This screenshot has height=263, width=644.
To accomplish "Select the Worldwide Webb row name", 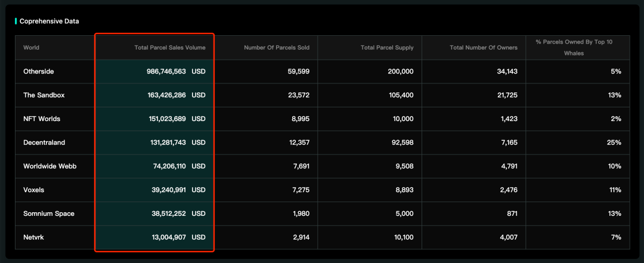I will tap(50, 166).
